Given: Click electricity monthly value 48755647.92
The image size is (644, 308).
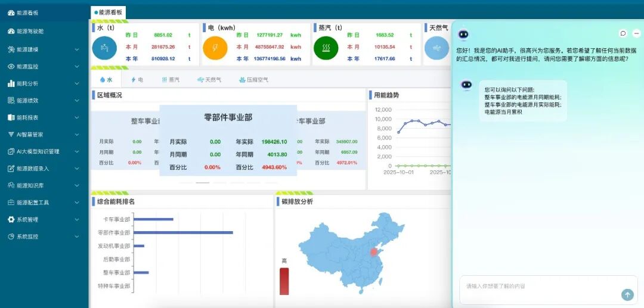Looking at the screenshot, I should pyautogui.click(x=270, y=46).
